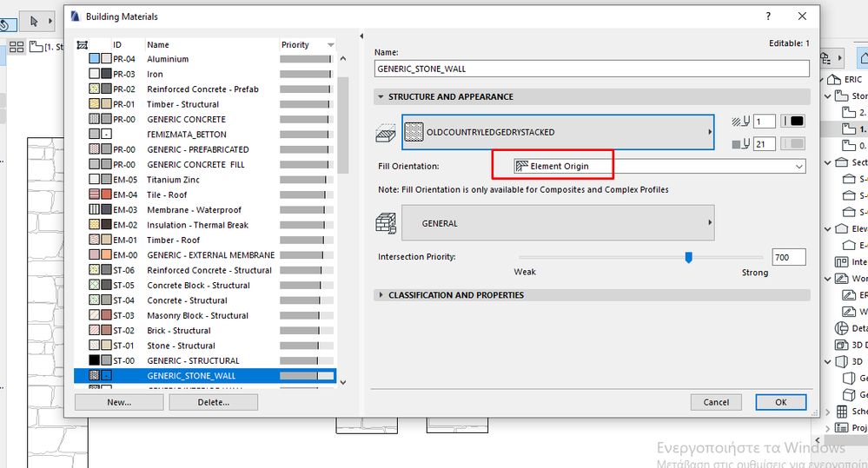Click the fill pattern column header icon
This screenshot has width=868, height=468.
click(83, 45)
